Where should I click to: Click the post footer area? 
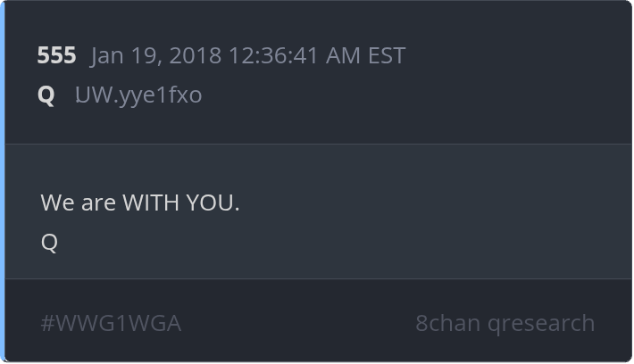318,320
